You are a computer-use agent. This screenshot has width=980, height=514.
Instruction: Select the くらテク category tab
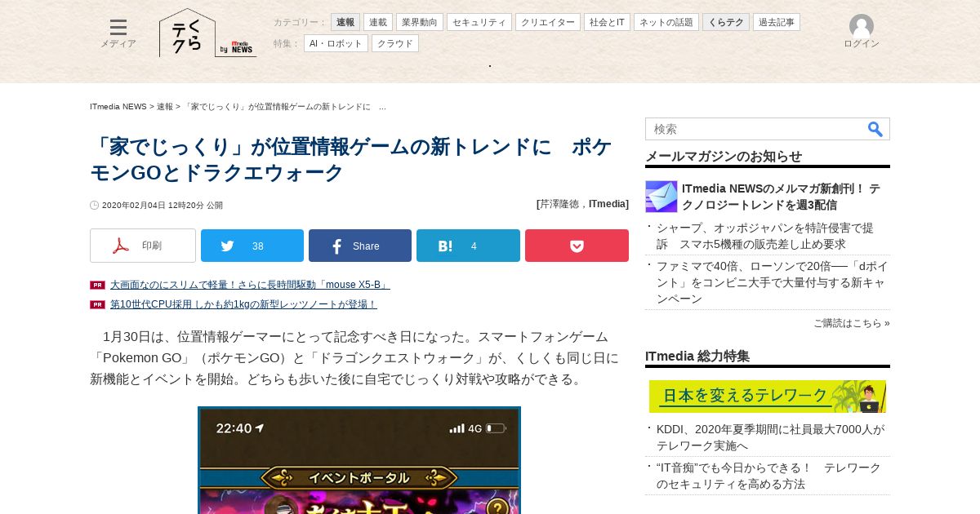(x=726, y=22)
